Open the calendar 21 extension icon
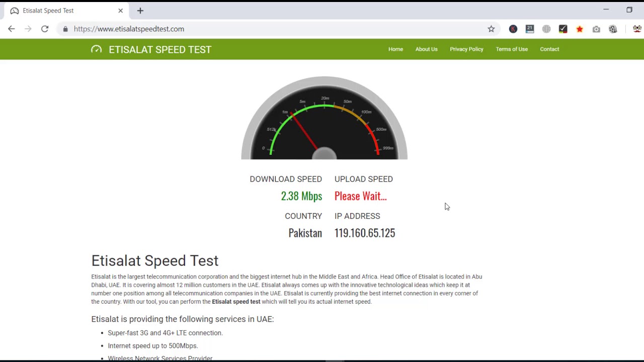Screen dimensions: 644x362 530,29
